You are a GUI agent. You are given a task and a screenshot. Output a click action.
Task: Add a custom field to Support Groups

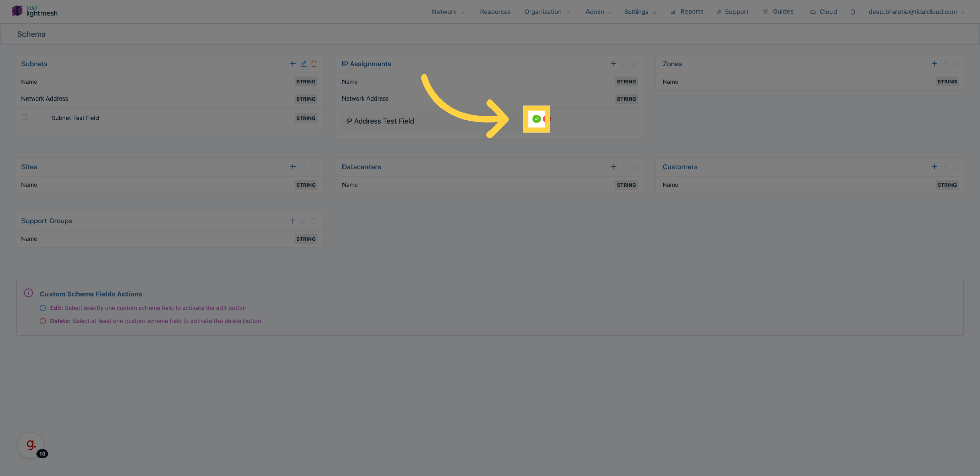pyautogui.click(x=293, y=221)
